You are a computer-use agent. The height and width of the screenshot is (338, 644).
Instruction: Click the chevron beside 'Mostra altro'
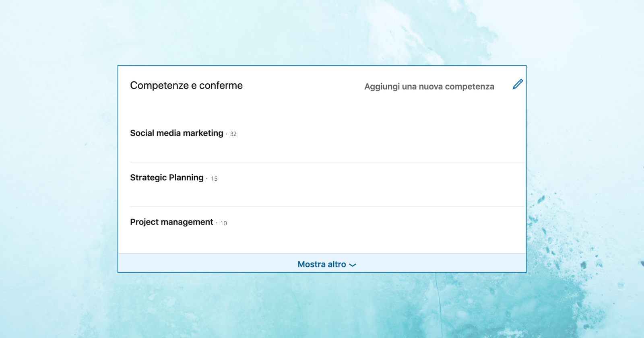pyautogui.click(x=353, y=265)
